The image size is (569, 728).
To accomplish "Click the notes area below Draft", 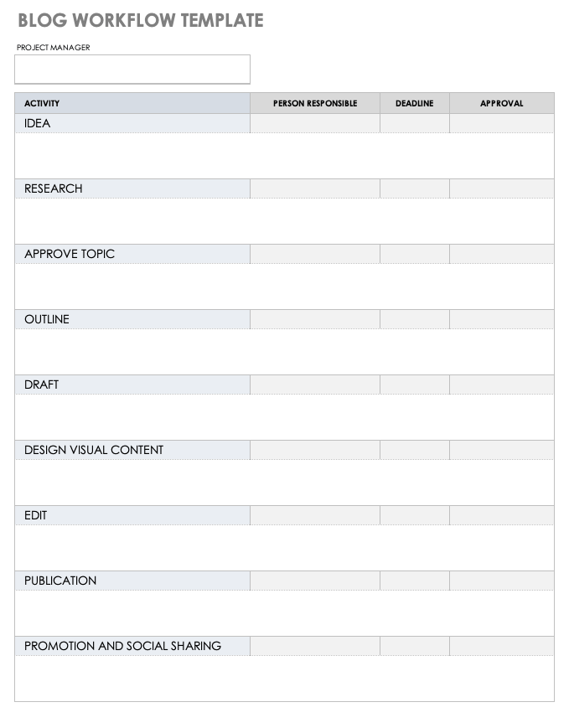I will click(x=284, y=417).
